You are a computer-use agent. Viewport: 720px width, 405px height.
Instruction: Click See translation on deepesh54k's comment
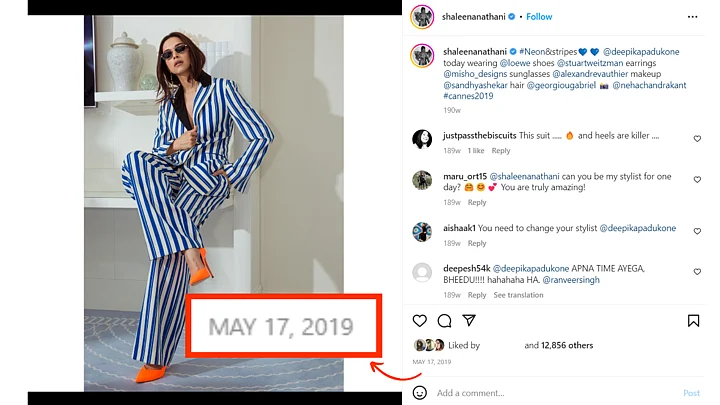518,295
